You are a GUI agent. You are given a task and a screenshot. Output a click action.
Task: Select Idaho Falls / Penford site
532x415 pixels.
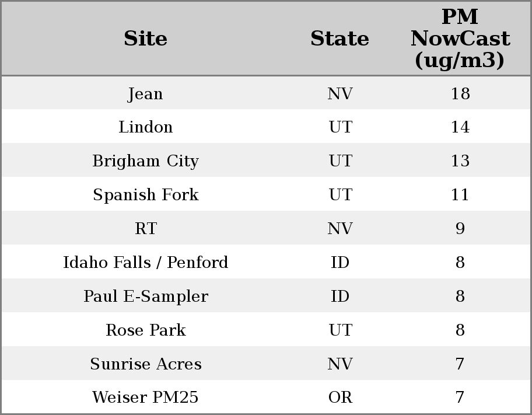(145, 263)
